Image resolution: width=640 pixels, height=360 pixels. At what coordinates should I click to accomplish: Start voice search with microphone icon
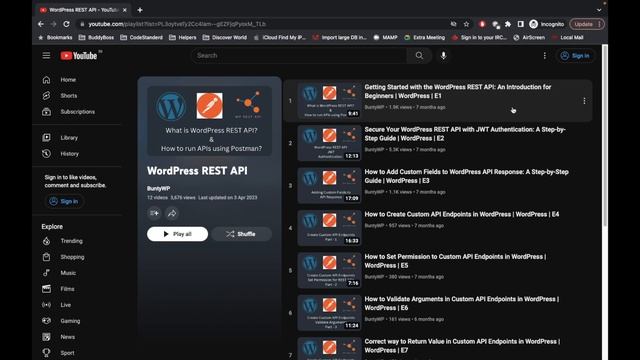tap(444, 56)
